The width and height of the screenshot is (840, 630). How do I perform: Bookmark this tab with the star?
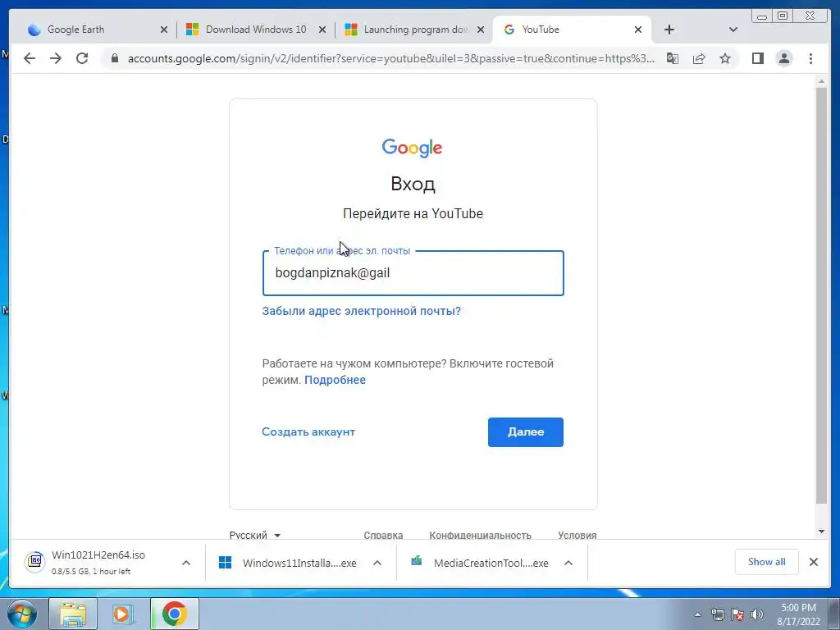pyautogui.click(x=725, y=58)
